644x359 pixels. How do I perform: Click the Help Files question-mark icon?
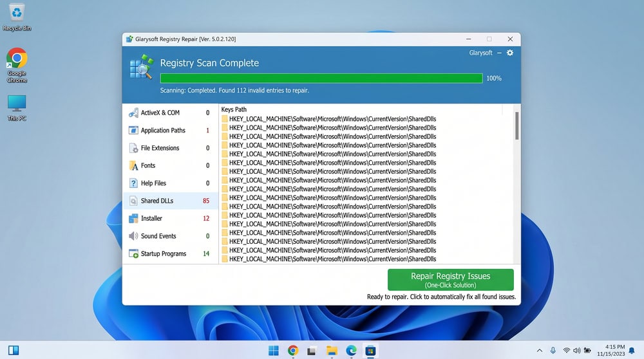coord(133,183)
